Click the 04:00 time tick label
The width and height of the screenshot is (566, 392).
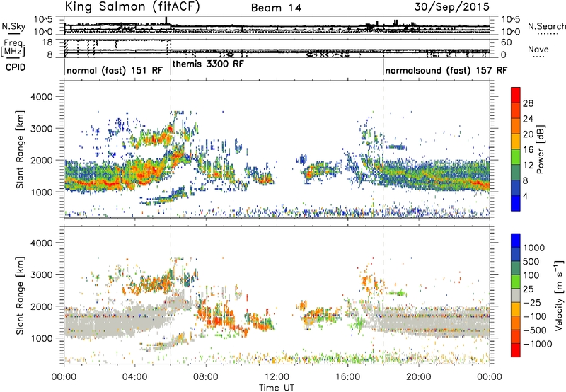click(134, 377)
